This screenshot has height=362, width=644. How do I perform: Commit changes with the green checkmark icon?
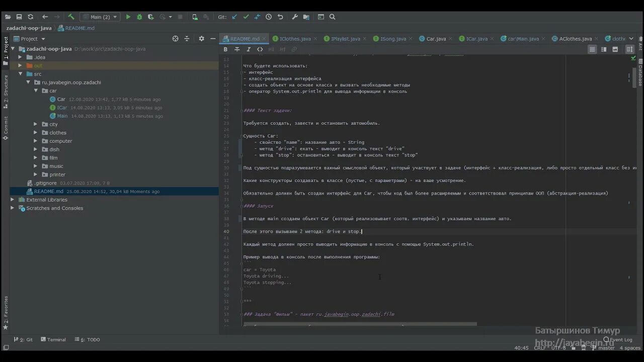tap(246, 17)
